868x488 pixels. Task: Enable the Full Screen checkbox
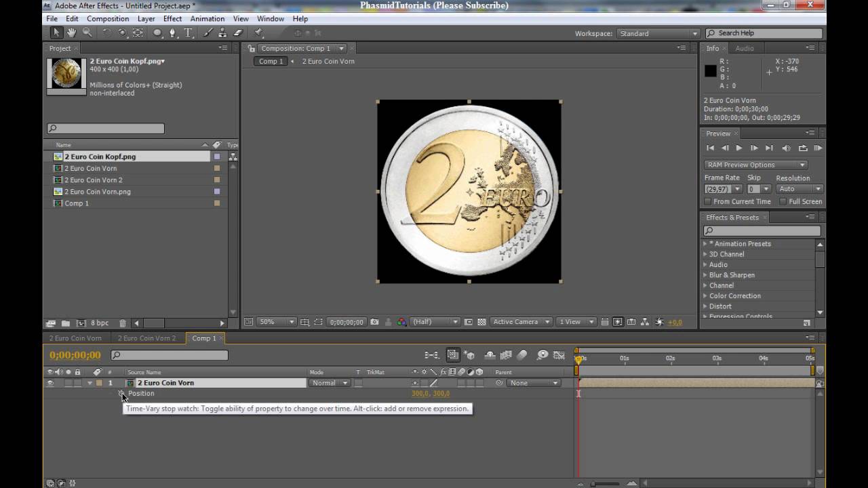coord(783,201)
